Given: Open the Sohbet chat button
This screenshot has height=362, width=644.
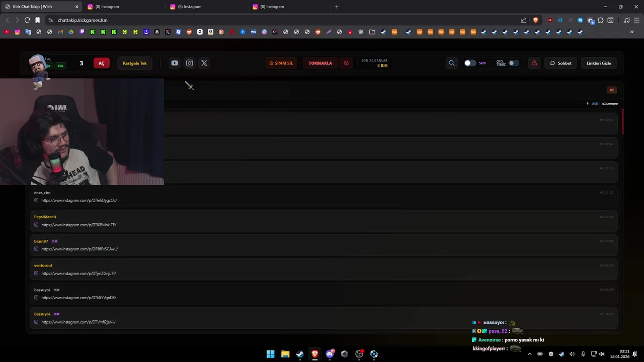Looking at the screenshot, I should coord(560,63).
